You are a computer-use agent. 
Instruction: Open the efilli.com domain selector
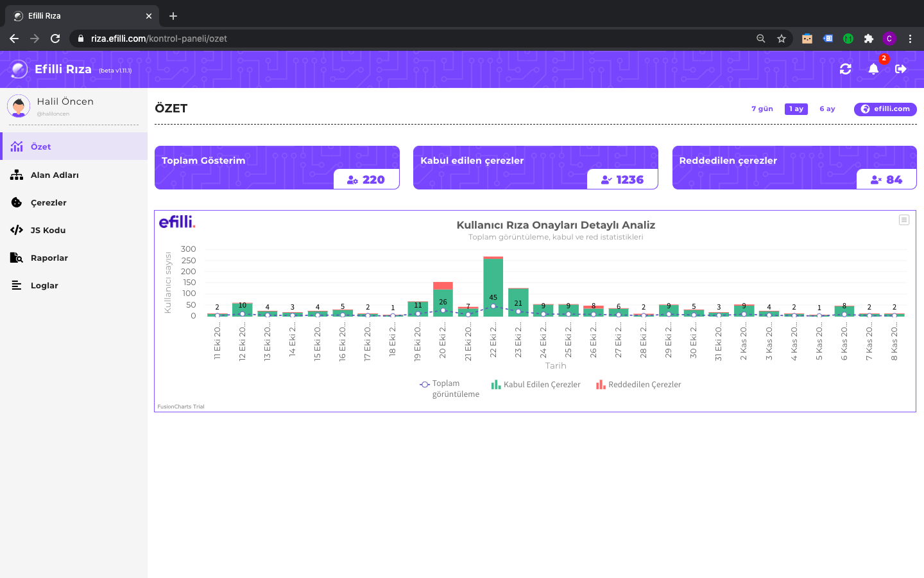pyautogui.click(x=885, y=109)
